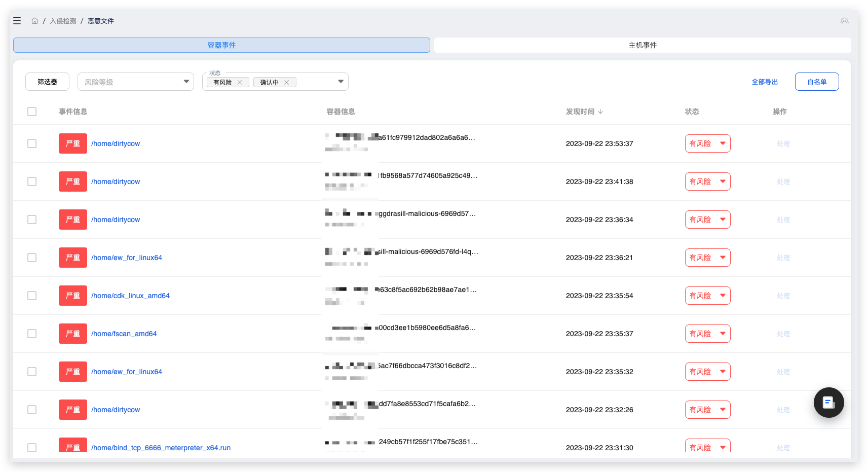Open /home/cdk_linux_amd64 event link

click(130, 296)
